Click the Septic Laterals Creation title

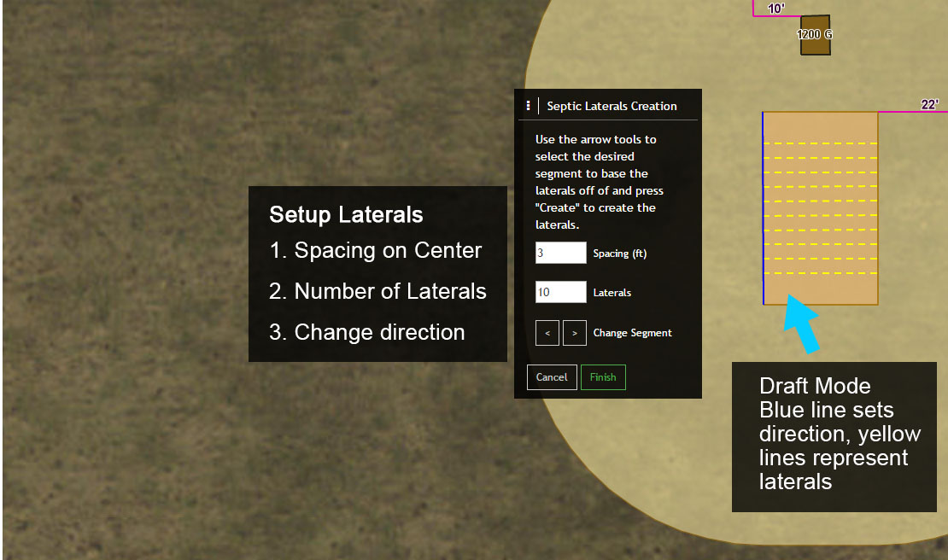tap(612, 106)
